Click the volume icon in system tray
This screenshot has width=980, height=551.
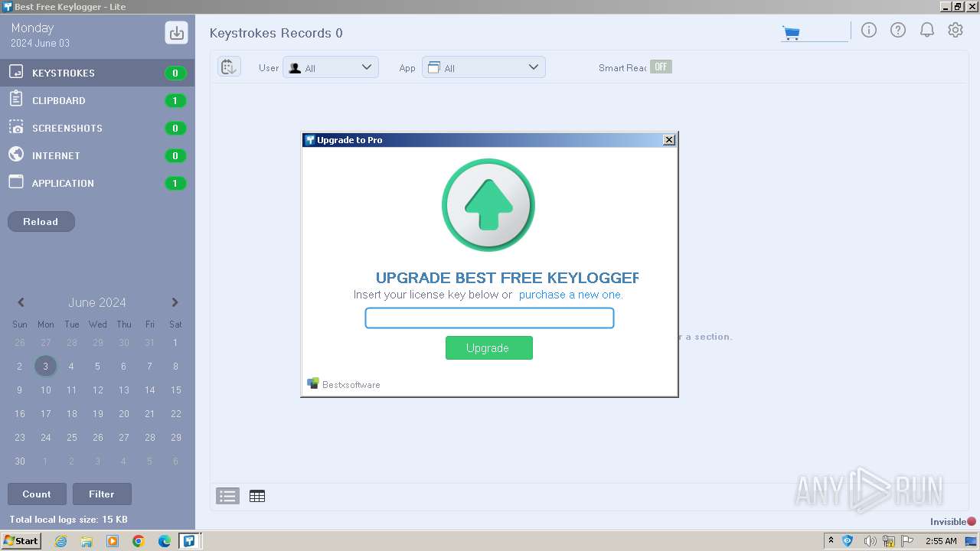[x=870, y=541]
